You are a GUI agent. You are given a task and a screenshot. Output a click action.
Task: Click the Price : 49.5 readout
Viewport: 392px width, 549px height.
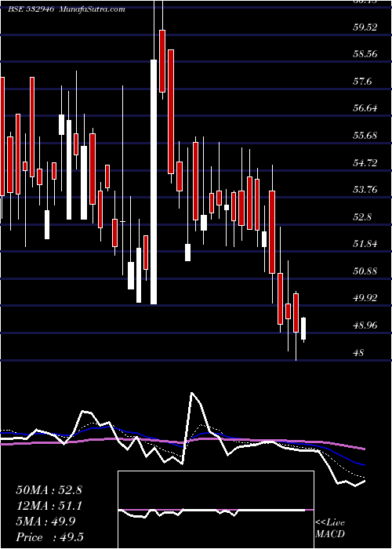coord(49,537)
